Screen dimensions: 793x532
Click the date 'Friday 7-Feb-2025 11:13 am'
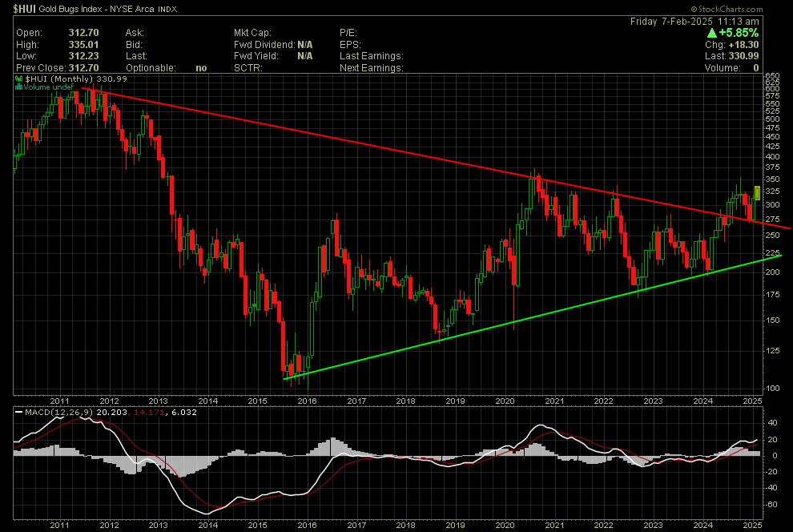point(694,22)
